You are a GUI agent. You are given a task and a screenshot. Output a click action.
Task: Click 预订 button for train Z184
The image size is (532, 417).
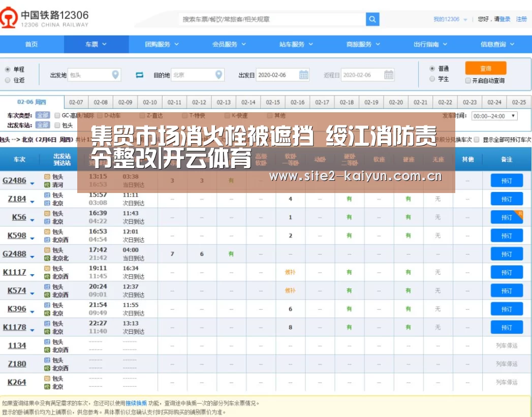click(507, 199)
